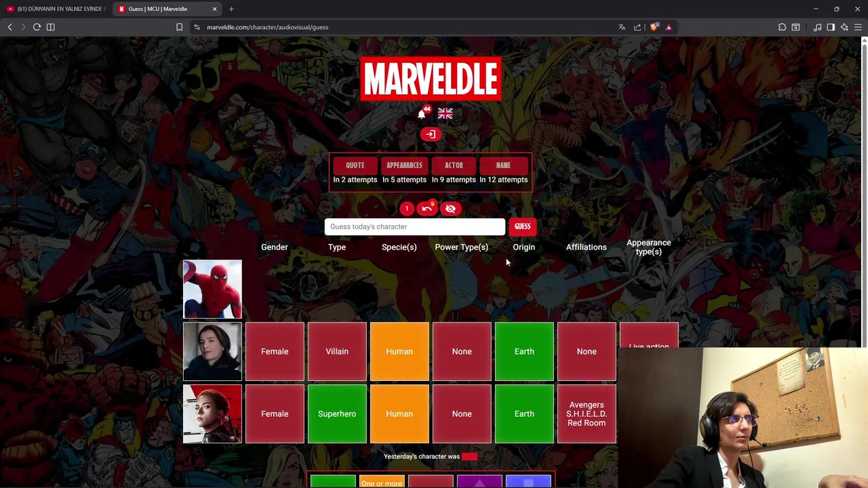Open Brave Rewards triangle icon
868x488 pixels.
(x=669, y=27)
